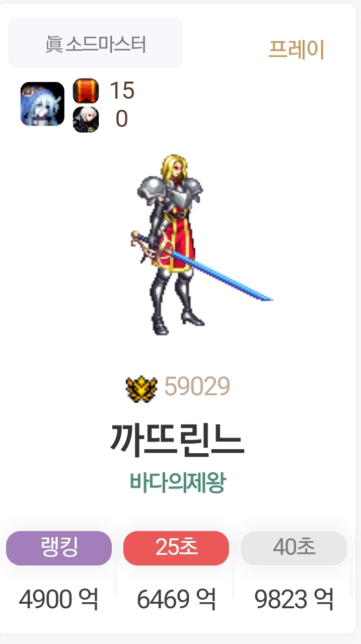
Task: Click the number 15 buff level
Action: click(122, 91)
